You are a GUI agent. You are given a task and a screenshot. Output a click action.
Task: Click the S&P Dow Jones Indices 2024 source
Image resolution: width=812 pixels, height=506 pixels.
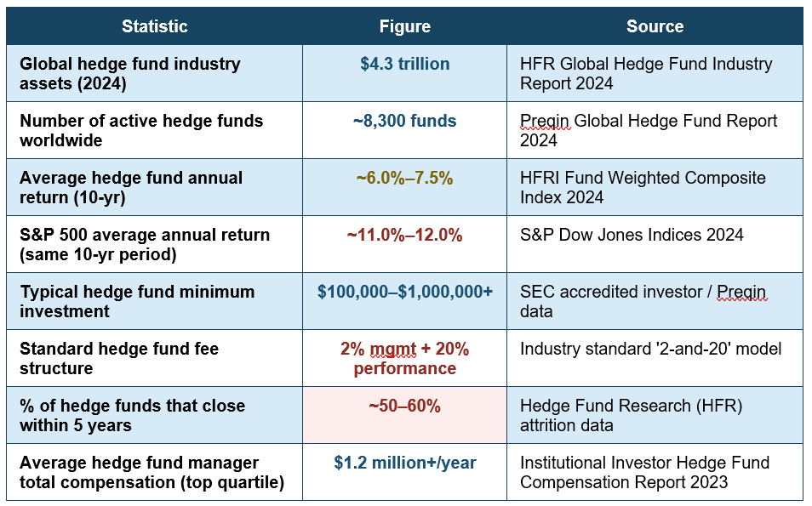632,235
